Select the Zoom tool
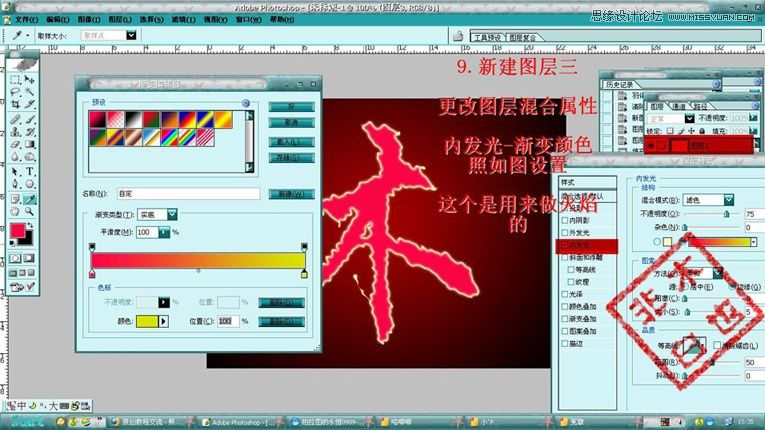The image size is (765, 430). 30,212
